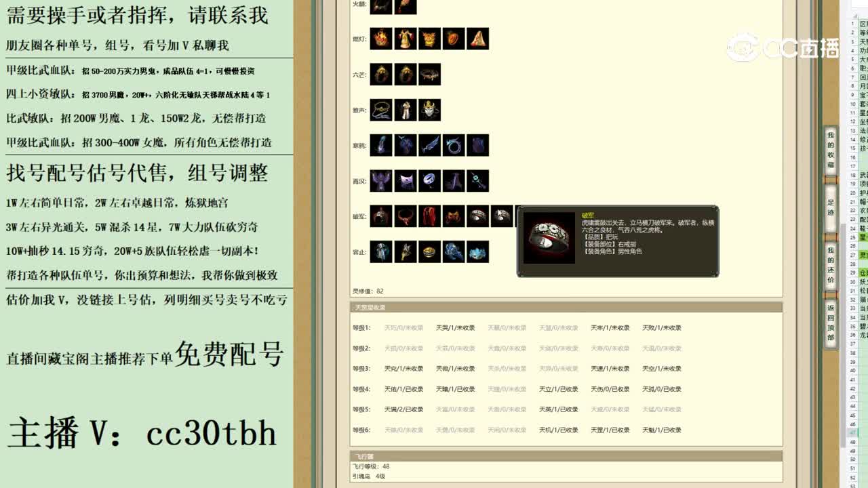Click the first blue icon in 容止 row
Image resolution: width=868 pixels, height=488 pixels.
point(381,251)
